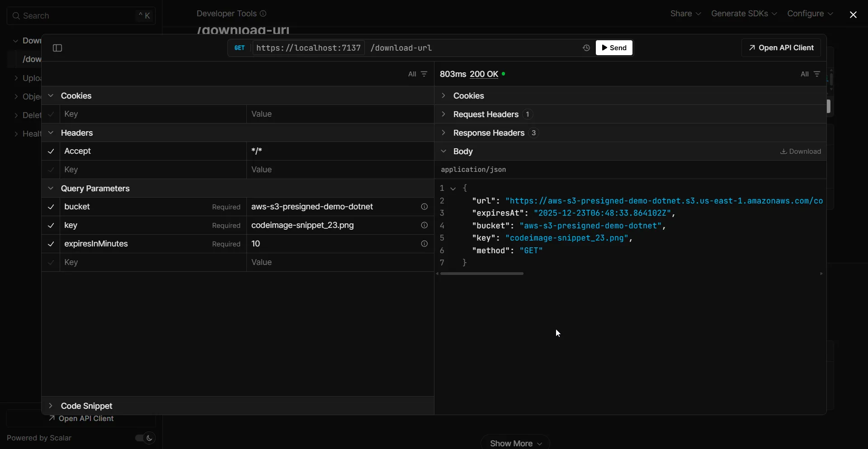
Task: Open request history clock icon
Action: [586, 48]
